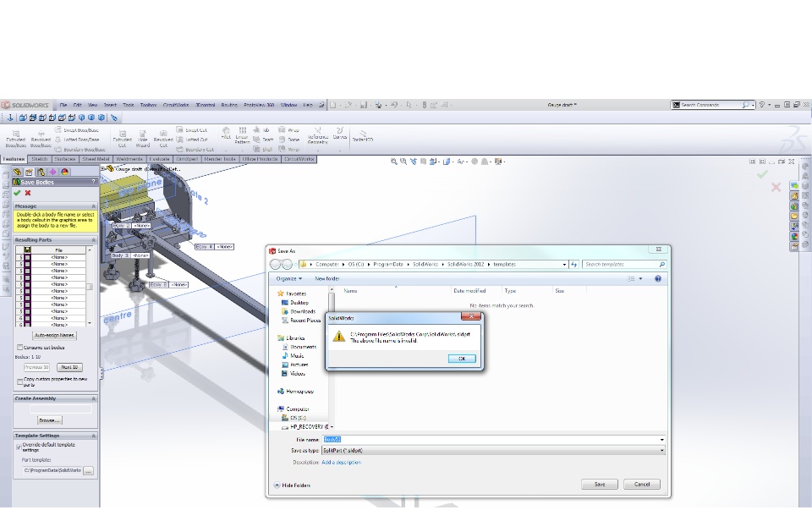The height and width of the screenshot is (510, 812).
Task: Switch to the Sketch tab
Action: click(x=40, y=159)
